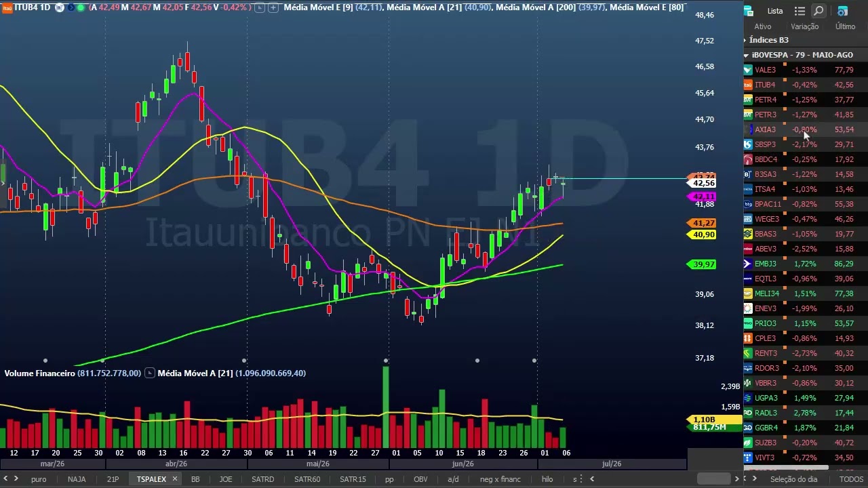
Task: Switch to the neg x financ tab
Action: pos(500,479)
